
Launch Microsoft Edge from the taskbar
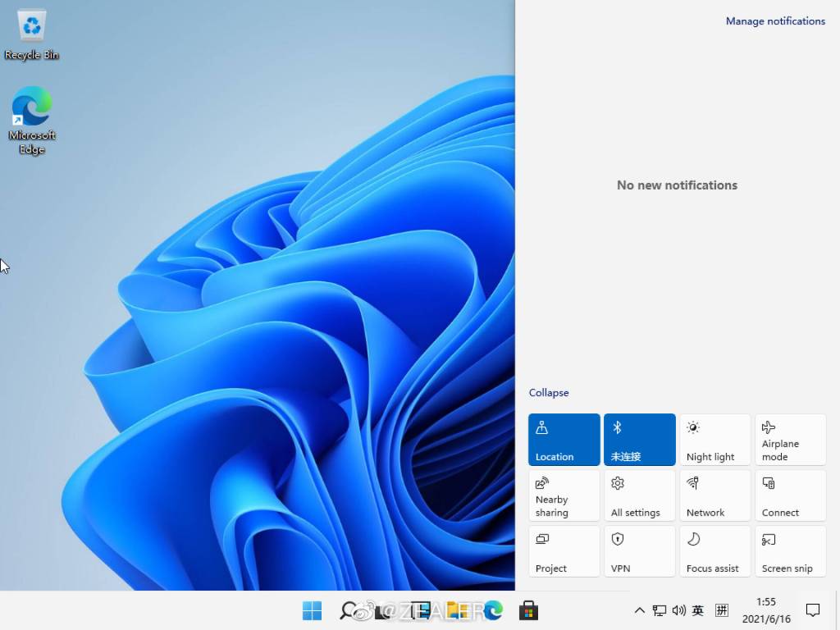(493, 610)
